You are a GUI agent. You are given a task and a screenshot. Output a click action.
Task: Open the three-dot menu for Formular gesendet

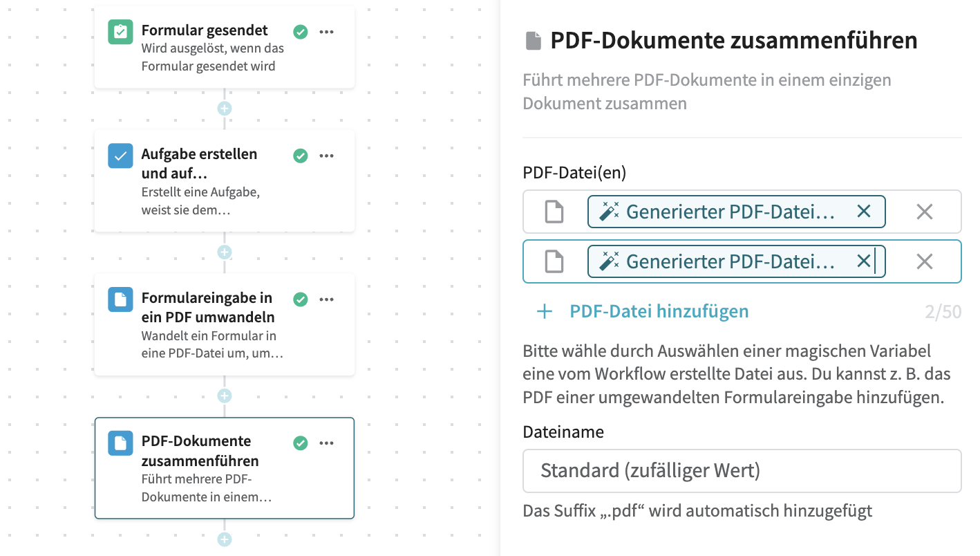(327, 32)
